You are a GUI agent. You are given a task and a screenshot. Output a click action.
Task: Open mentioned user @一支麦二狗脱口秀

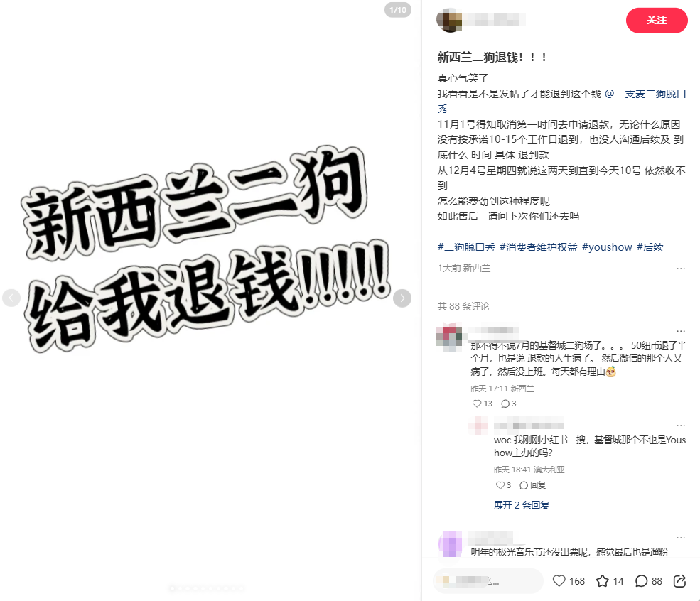(645, 94)
